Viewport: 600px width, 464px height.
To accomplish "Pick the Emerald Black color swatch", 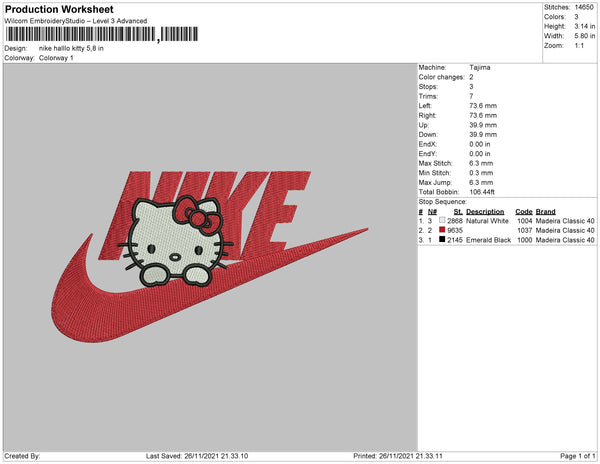I will [442, 239].
